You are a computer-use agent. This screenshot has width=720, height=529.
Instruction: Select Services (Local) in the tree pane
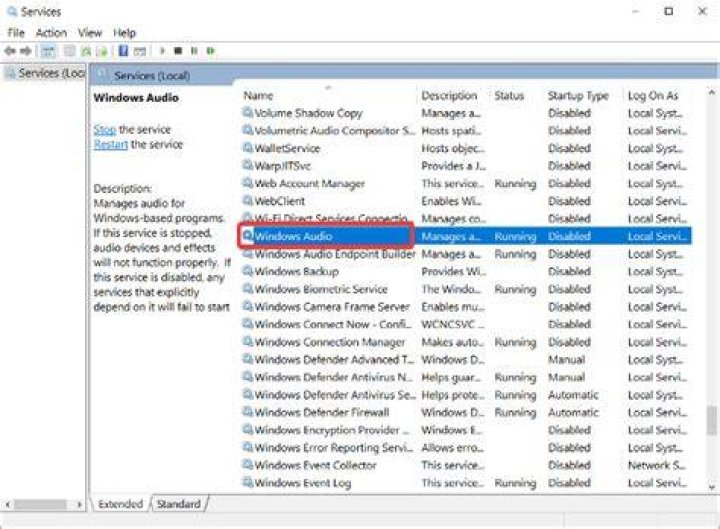[45, 73]
